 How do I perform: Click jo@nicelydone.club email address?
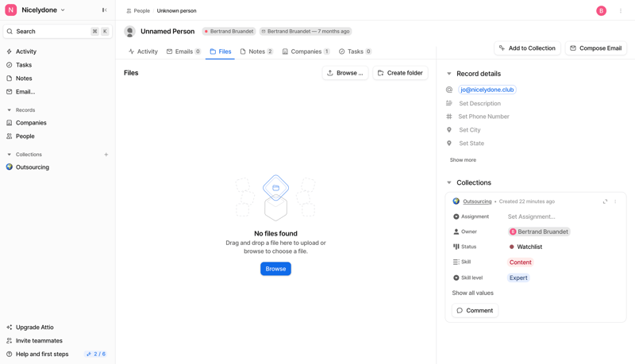click(x=487, y=90)
